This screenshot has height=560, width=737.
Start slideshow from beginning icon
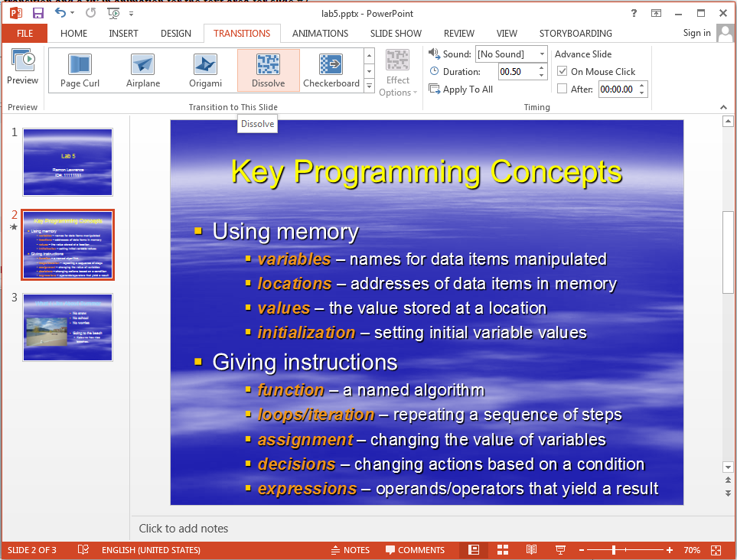pyautogui.click(x=113, y=13)
